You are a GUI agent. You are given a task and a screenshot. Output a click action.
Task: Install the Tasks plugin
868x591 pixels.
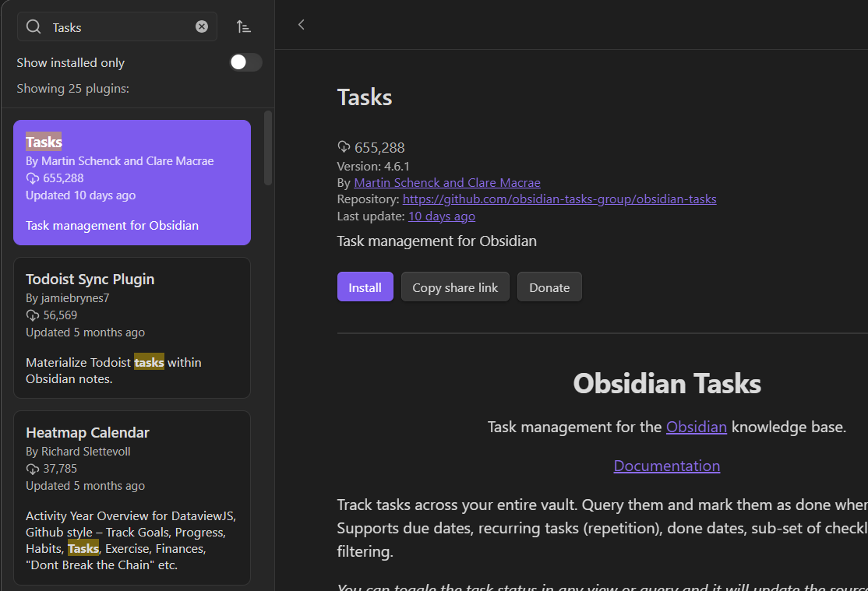[365, 287]
